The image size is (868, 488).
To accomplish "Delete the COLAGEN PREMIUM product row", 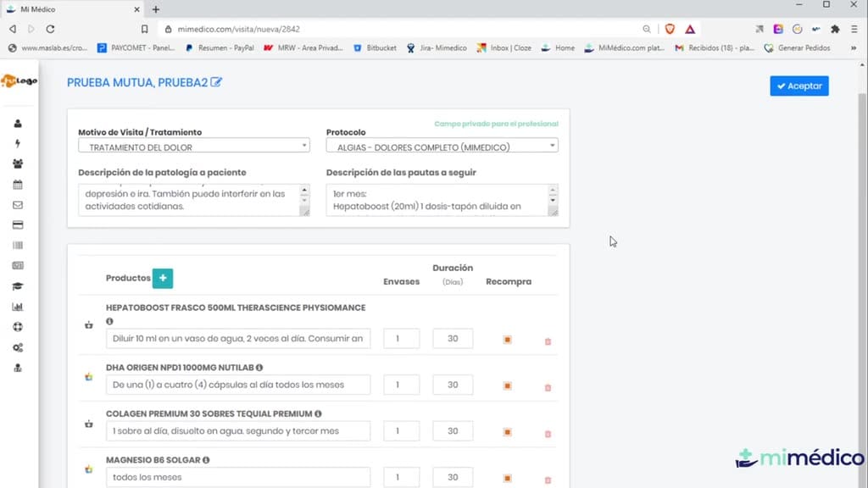I will pyautogui.click(x=548, y=435).
